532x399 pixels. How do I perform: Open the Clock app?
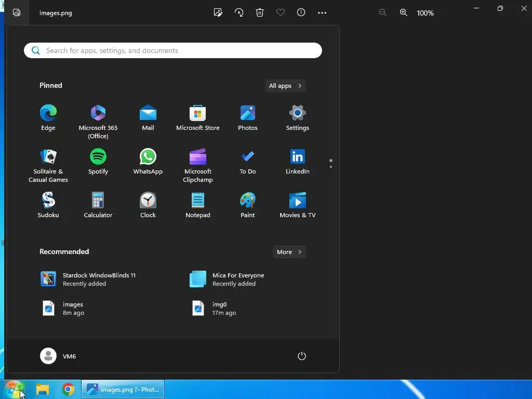pyautogui.click(x=148, y=205)
